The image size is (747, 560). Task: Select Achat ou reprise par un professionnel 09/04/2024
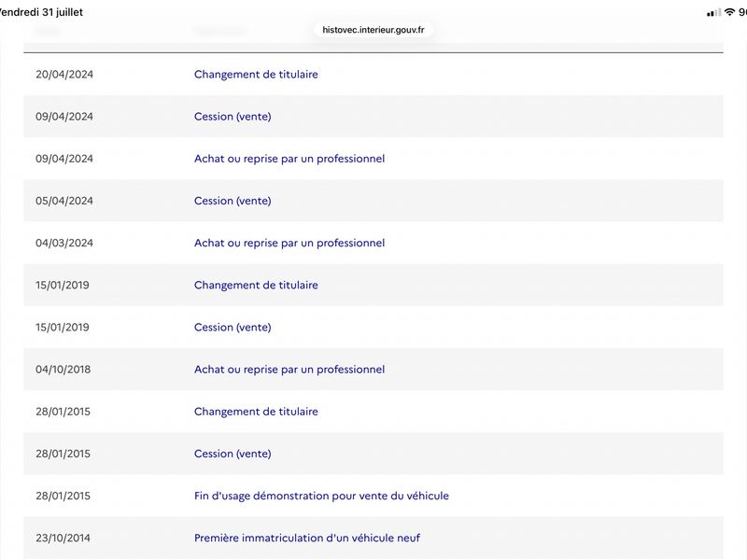point(289,159)
